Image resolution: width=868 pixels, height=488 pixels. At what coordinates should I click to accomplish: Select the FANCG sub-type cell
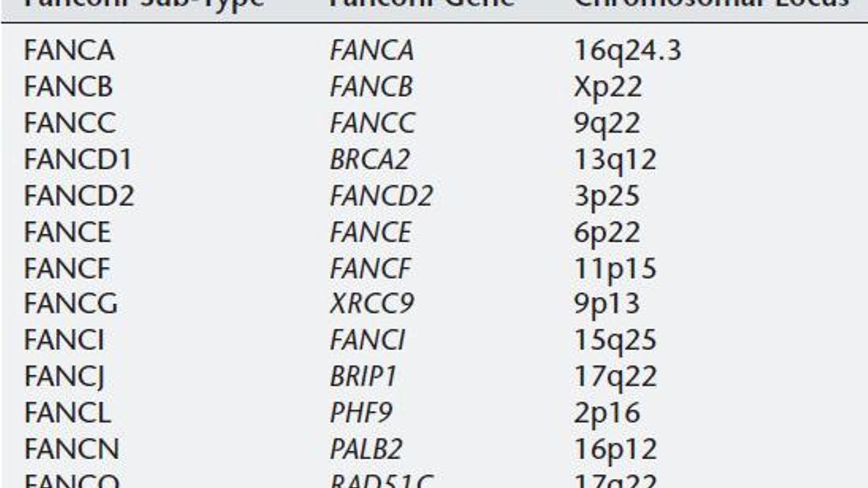tap(71, 303)
